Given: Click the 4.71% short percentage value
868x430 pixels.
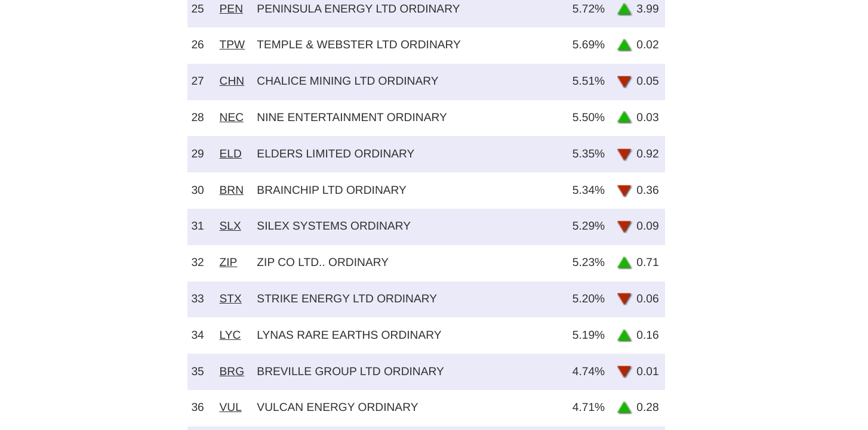Looking at the screenshot, I should (x=589, y=407).
